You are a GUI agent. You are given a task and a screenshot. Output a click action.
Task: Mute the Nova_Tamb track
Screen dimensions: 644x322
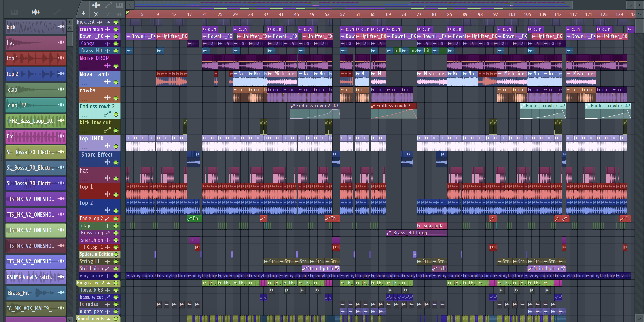(116, 82)
